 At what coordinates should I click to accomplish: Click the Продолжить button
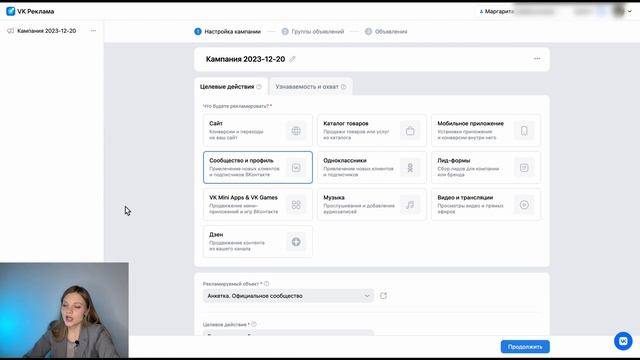pyautogui.click(x=525, y=347)
